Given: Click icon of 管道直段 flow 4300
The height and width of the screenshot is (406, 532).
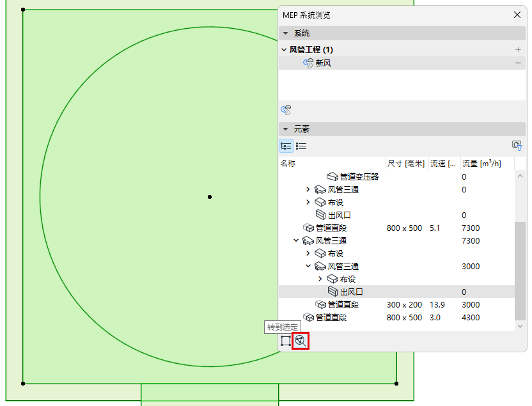Looking at the screenshot, I should tap(308, 318).
